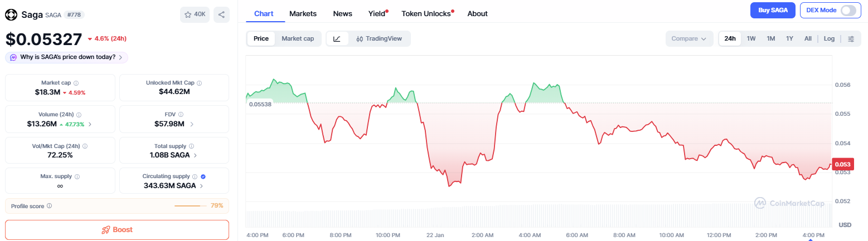Click the Buy SAGA button
Screen dimensions: 868x241
click(x=772, y=11)
